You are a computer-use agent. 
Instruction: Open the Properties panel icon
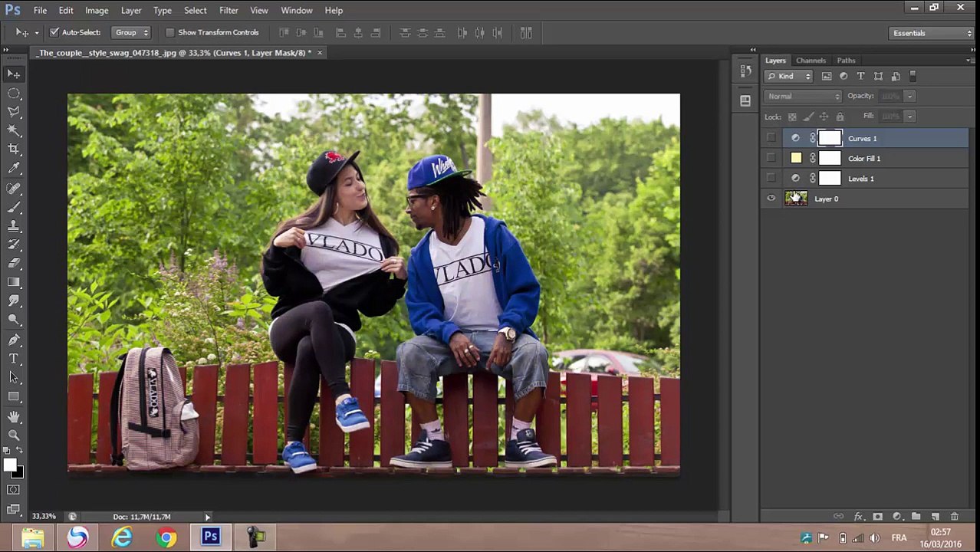(x=745, y=100)
